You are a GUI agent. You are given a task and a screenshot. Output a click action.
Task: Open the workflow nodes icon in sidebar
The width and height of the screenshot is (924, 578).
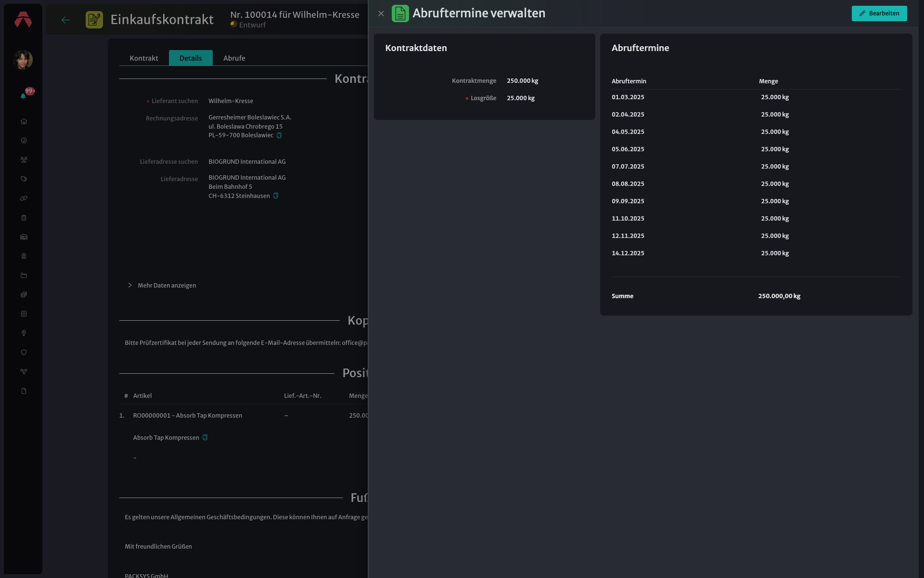pos(24,372)
